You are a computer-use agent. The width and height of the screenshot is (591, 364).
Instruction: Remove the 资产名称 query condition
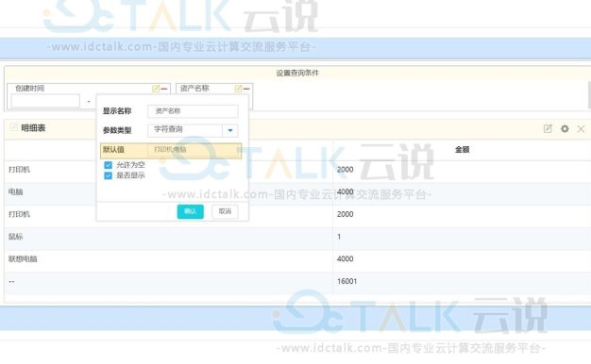[246, 89]
